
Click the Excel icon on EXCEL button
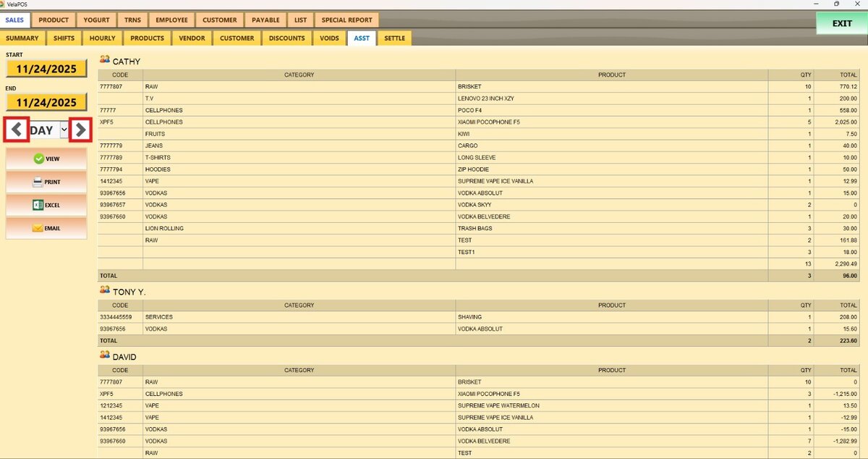(x=38, y=205)
